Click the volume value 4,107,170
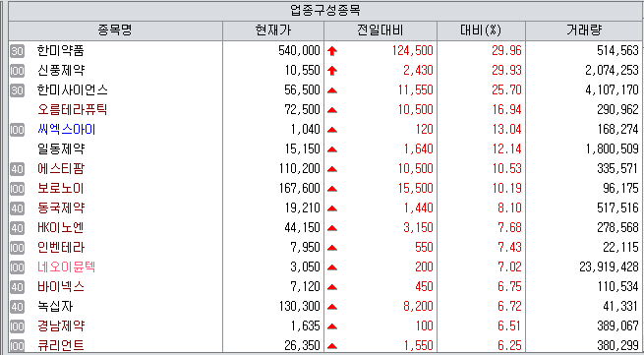Screen dimensions: 644x355 pyautogui.click(x=612, y=90)
